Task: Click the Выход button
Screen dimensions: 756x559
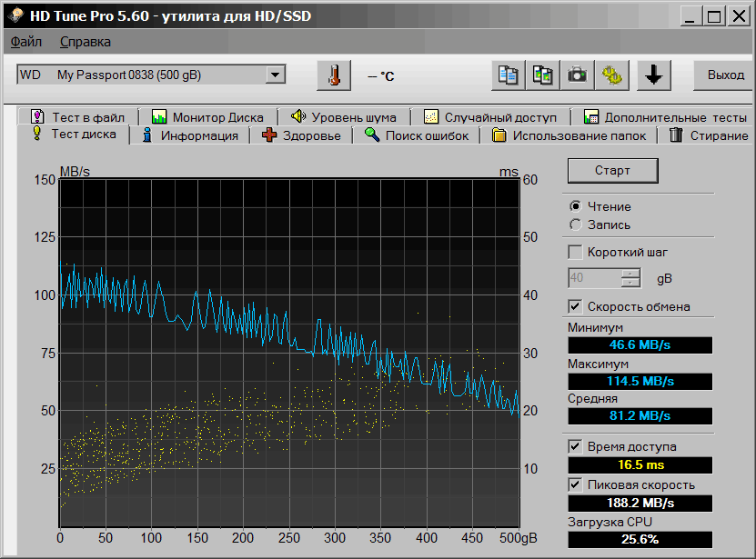Action: tap(725, 75)
